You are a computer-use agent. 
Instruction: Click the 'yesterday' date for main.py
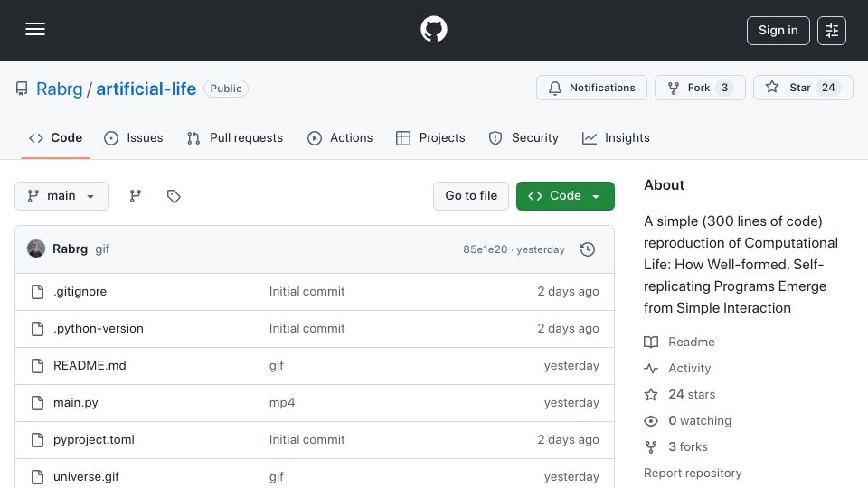(x=571, y=403)
